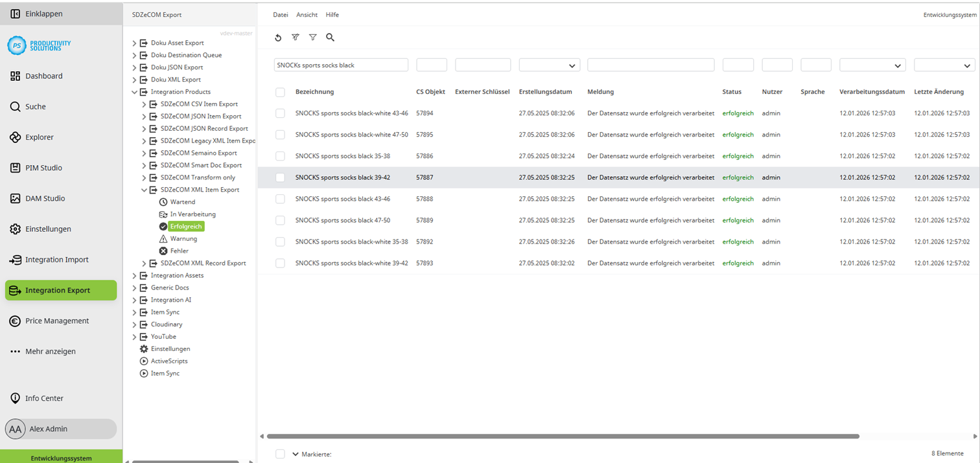Click the refresh icon in the toolbar
Viewport: 980px width, 463px height.
pos(278,38)
